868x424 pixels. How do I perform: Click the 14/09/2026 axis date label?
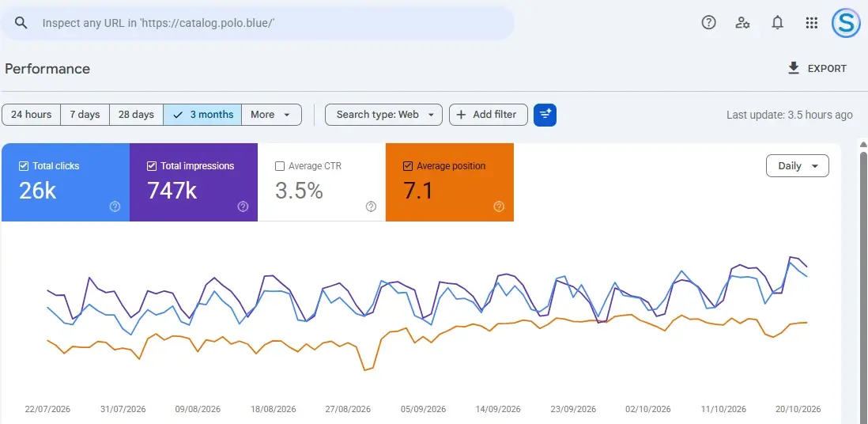pyautogui.click(x=498, y=409)
